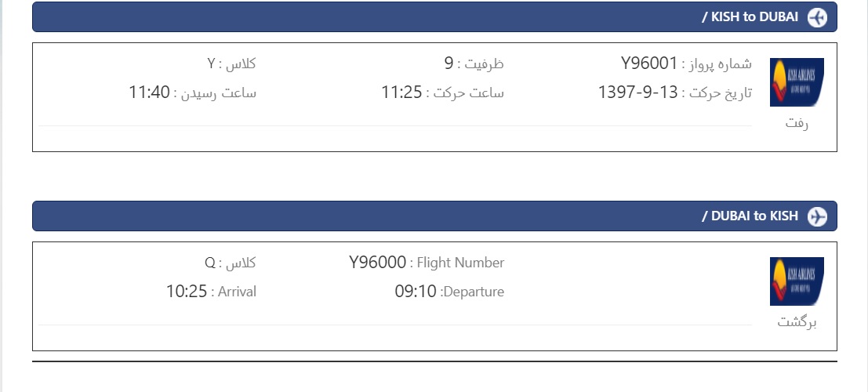This screenshot has width=868, height=392.
Task: Select the KISH to DUBAI header bar
Action: click(434, 17)
